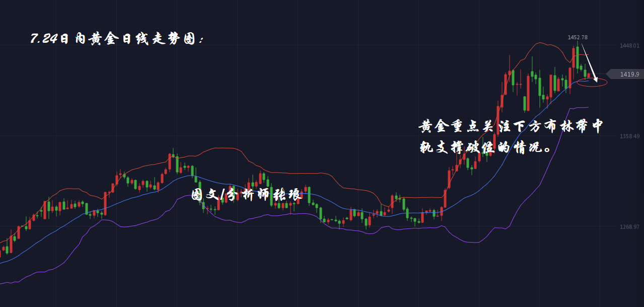Select the 1358.49 price axis label
The height and width of the screenshot is (307, 644).
(629, 136)
